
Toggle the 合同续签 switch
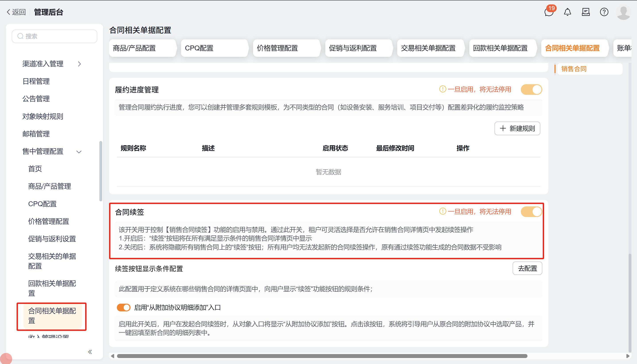531,212
